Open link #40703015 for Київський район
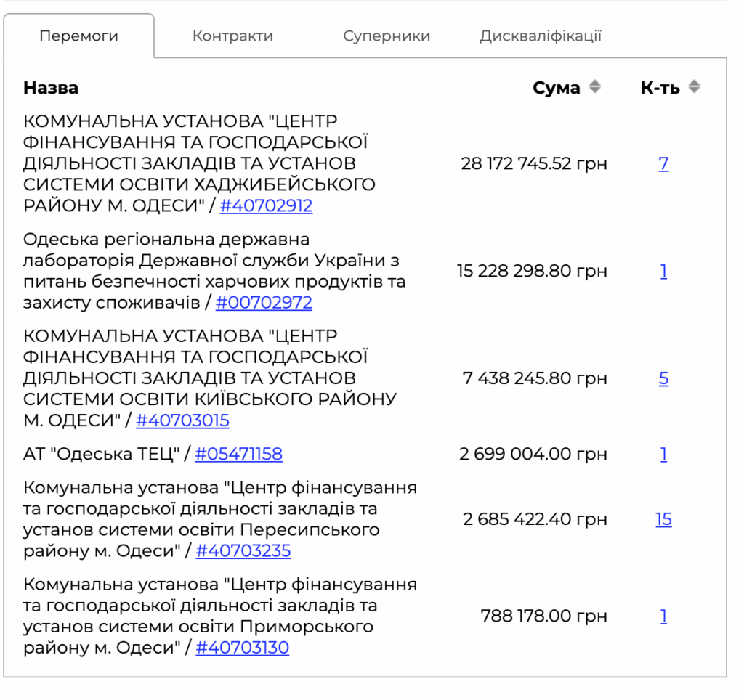Image resolution: width=744 pixels, height=700 pixels. 182,420
